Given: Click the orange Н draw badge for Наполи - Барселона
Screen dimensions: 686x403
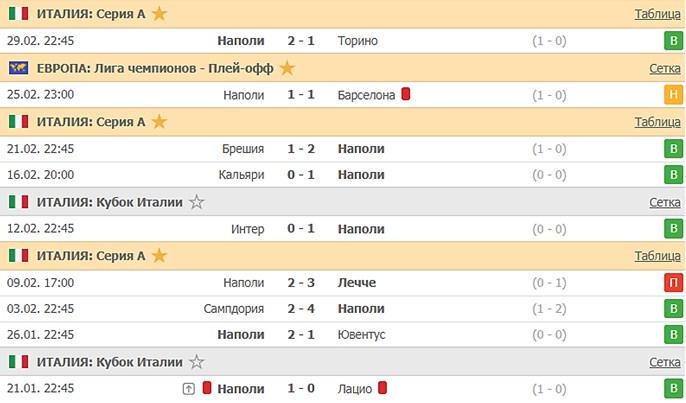Looking at the screenshot, I should [673, 95].
